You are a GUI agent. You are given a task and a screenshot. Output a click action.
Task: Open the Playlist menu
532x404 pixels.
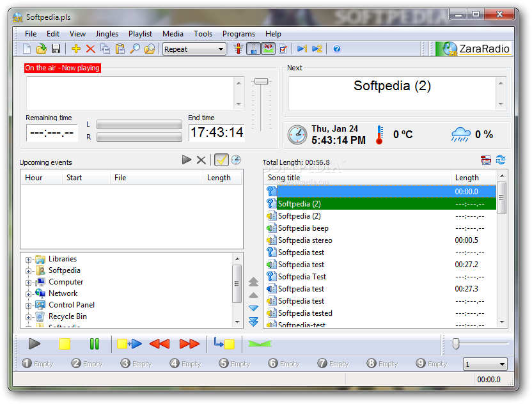[x=140, y=34]
